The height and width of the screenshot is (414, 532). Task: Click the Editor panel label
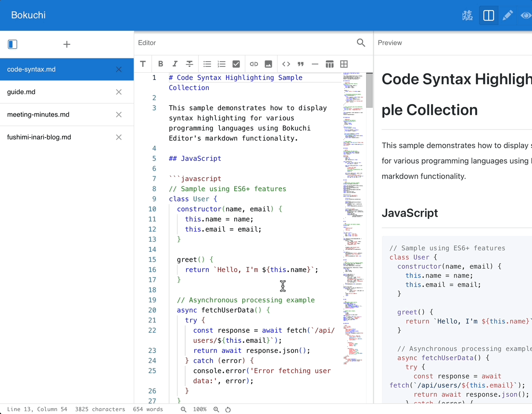[147, 43]
